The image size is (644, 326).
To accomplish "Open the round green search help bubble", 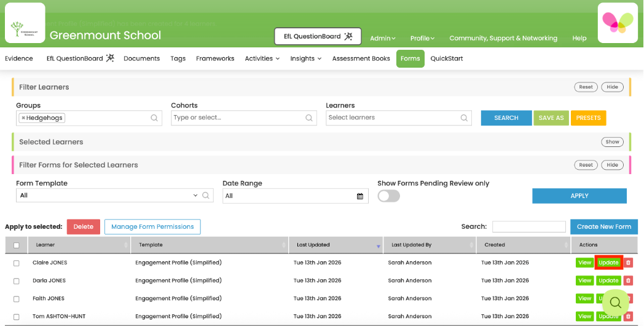I will [615, 303].
